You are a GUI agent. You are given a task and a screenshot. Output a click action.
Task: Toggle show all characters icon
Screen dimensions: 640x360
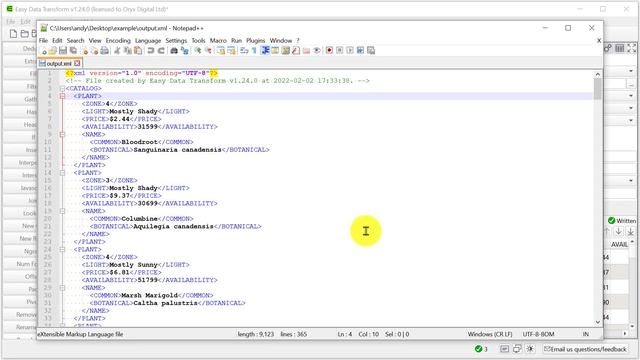[254, 50]
